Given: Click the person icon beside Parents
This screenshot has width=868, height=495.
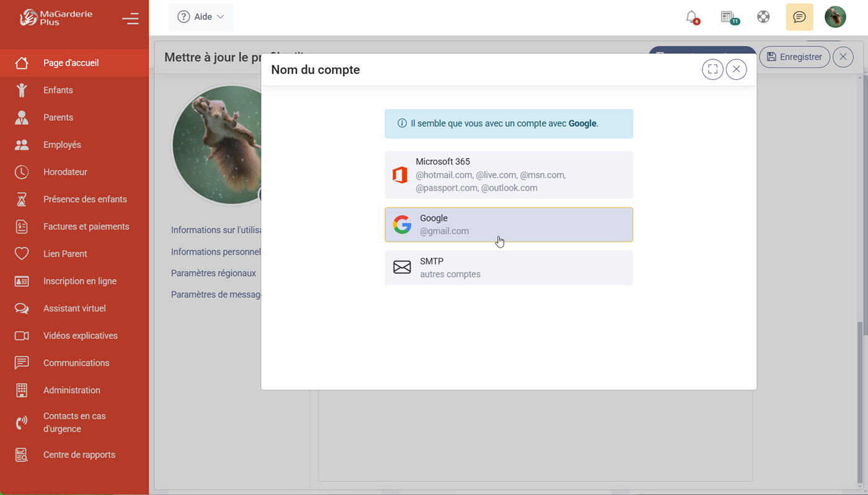Looking at the screenshot, I should click(22, 117).
